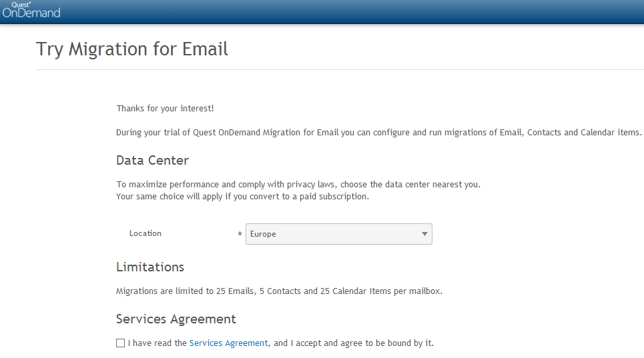Screen dimensions: 644x358
Task: Click the Quest OnDemand logo
Action: click(x=31, y=10)
